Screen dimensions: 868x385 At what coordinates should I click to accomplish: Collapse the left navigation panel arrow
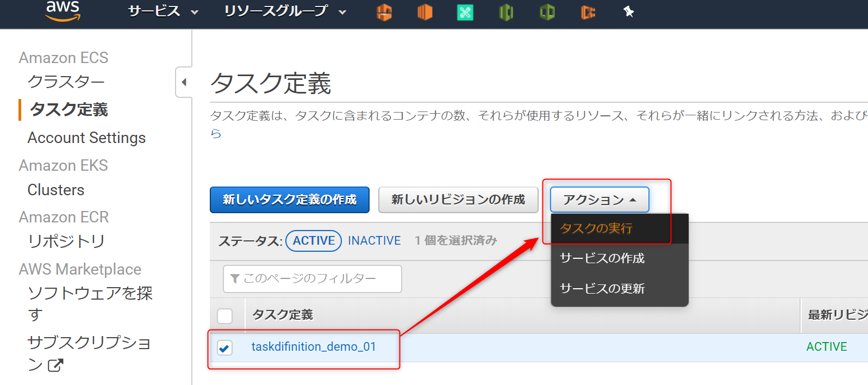click(x=184, y=82)
